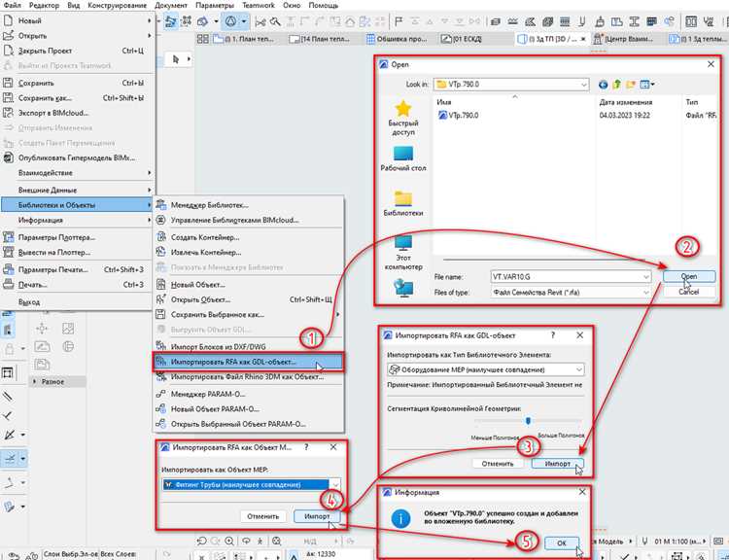This screenshot has width=729, height=560.
Task: Click the Quick Access star icon
Action: [x=403, y=109]
